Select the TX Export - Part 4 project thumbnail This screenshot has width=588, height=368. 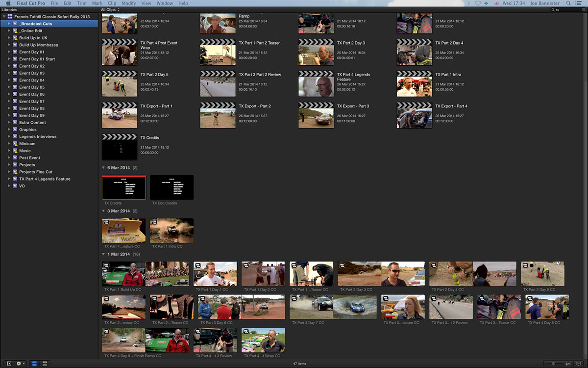[x=415, y=115]
